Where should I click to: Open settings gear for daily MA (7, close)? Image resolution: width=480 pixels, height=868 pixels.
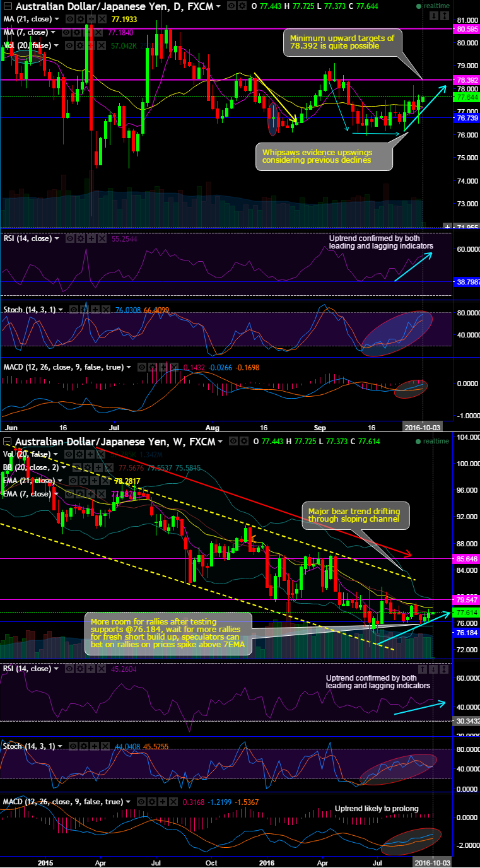click(x=77, y=32)
